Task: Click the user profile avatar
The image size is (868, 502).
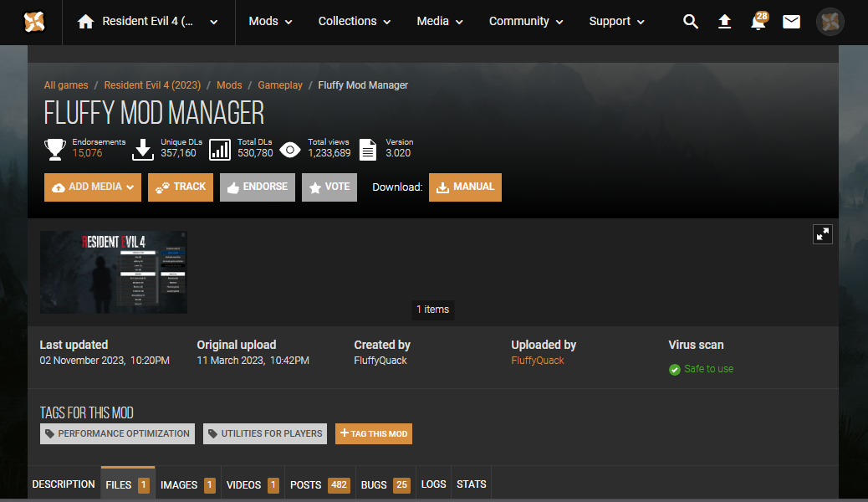Action: [830, 22]
